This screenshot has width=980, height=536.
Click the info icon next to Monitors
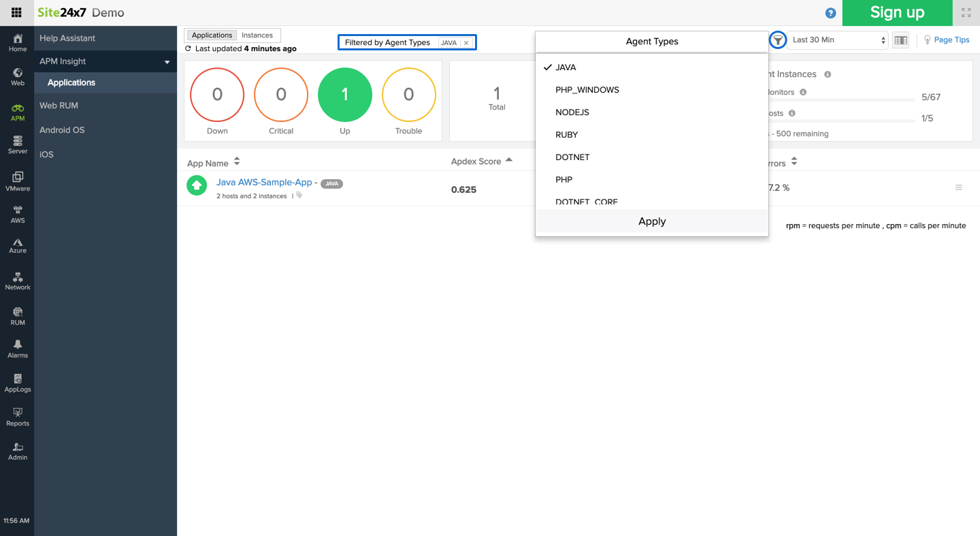point(803,92)
